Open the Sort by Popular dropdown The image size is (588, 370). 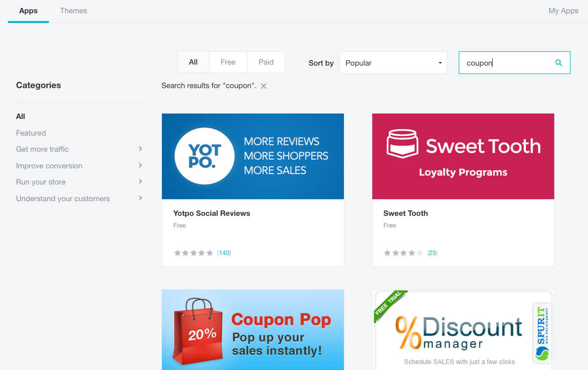coord(393,63)
